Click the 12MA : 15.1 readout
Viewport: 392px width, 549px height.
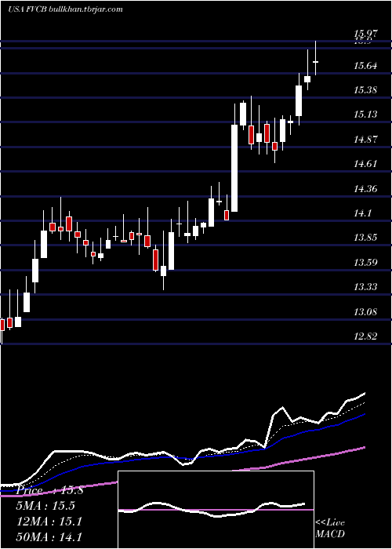point(49,522)
